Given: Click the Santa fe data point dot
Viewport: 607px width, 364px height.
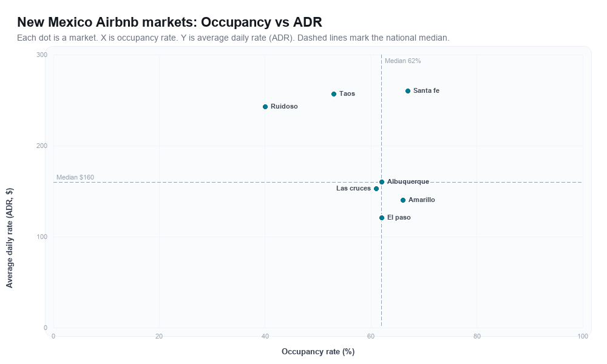Looking at the screenshot, I should [x=408, y=91].
